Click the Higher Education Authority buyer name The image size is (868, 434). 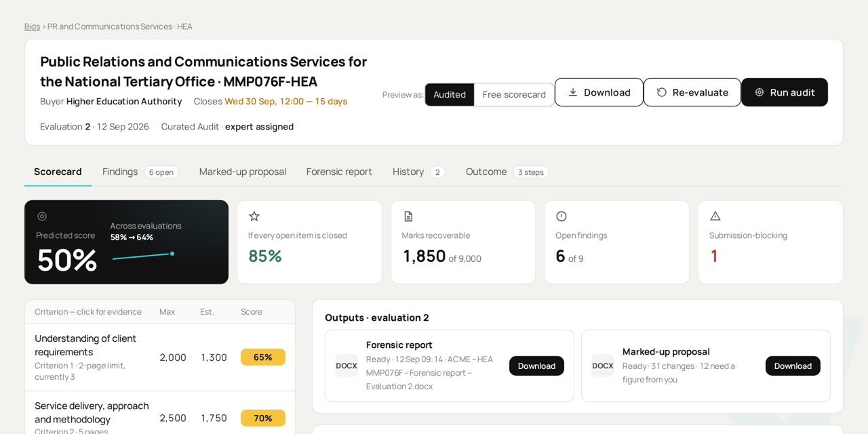coord(124,101)
